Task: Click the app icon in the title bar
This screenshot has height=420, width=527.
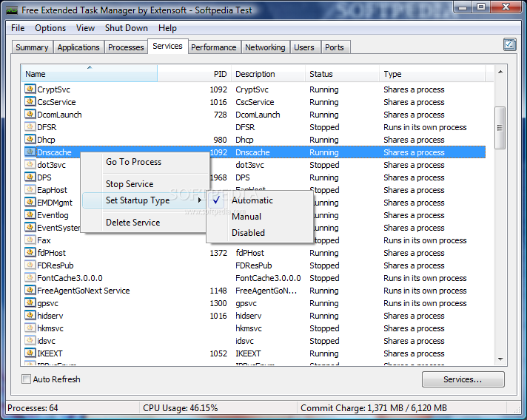Action: (x=12, y=10)
